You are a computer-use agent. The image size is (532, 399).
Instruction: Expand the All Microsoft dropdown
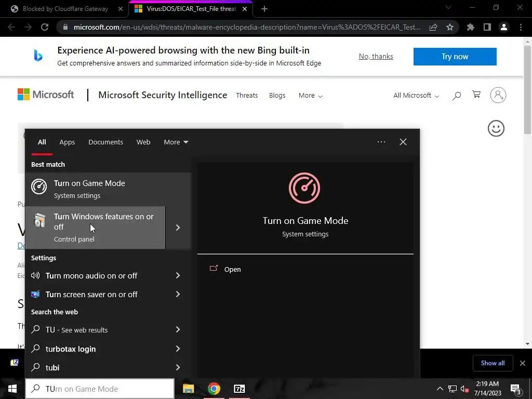coord(416,96)
